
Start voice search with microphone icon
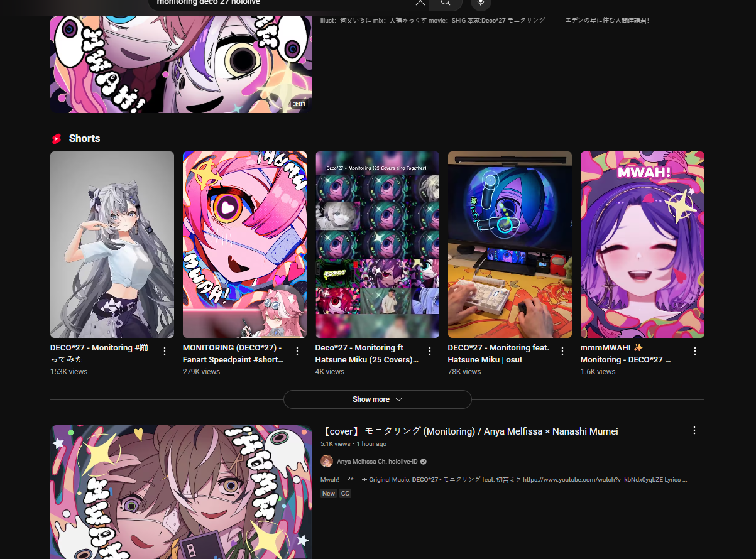tap(481, 3)
